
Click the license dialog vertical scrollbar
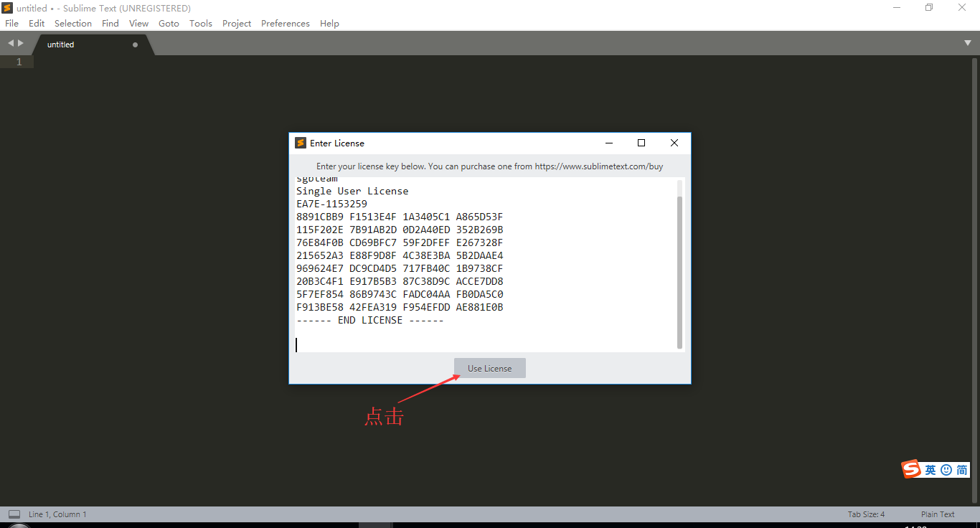pos(679,272)
